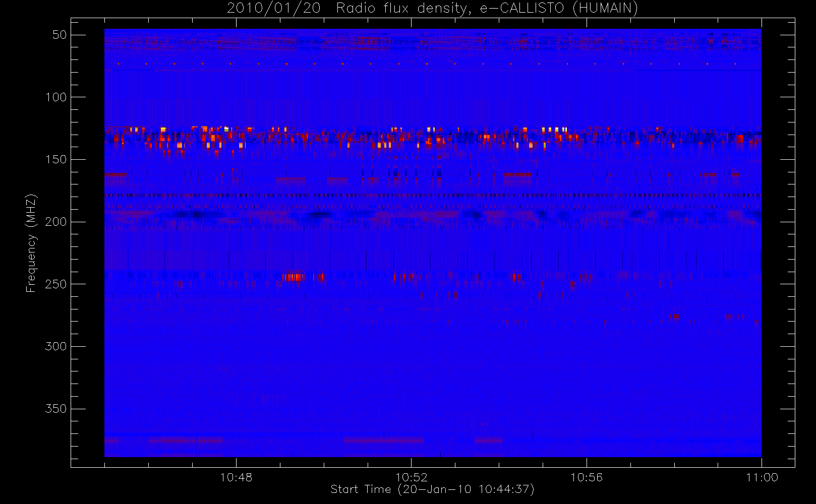Click the 'Frequency (MHZ)' y-axis label

(31, 243)
